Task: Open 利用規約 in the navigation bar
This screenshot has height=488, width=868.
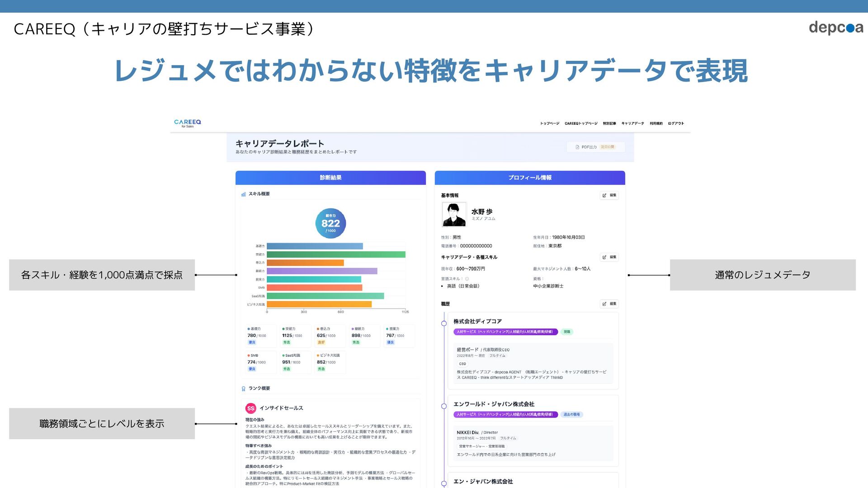Action: click(656, 123)
